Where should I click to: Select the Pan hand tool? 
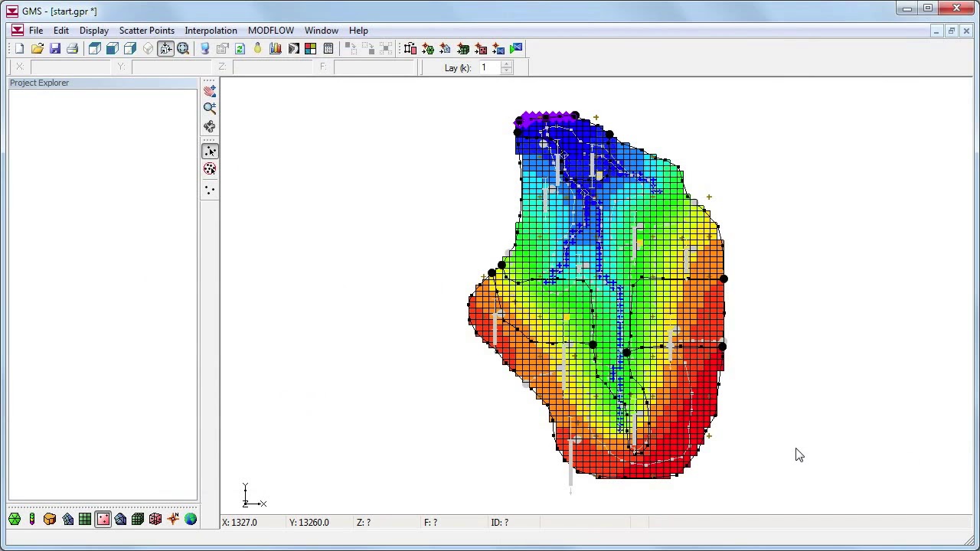210,90
